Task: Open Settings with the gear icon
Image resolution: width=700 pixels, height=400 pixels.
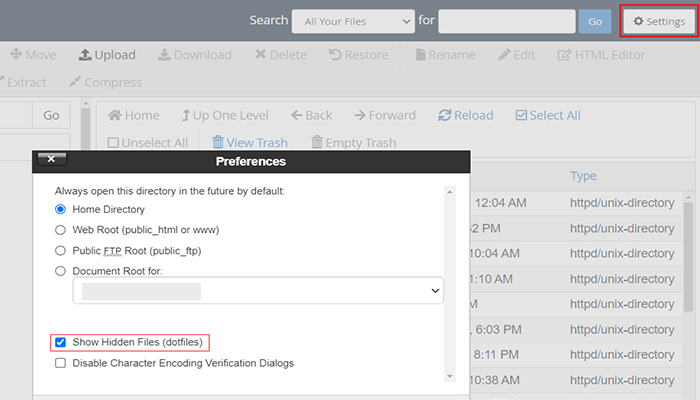Action: tap(659, 21)
